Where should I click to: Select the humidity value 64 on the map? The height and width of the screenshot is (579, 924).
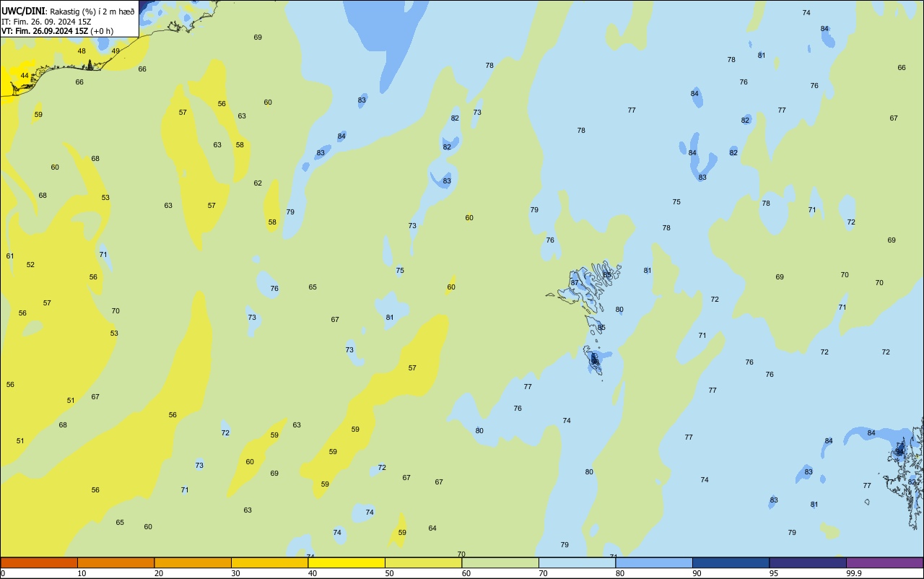pyautogui.click(x=432, y=528)
